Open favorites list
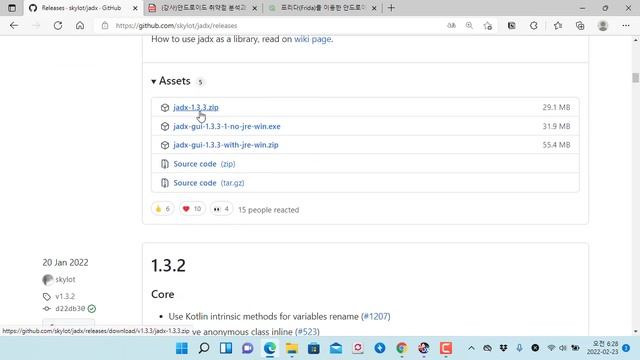Screen dimensions: 640x360 point(558,25)
